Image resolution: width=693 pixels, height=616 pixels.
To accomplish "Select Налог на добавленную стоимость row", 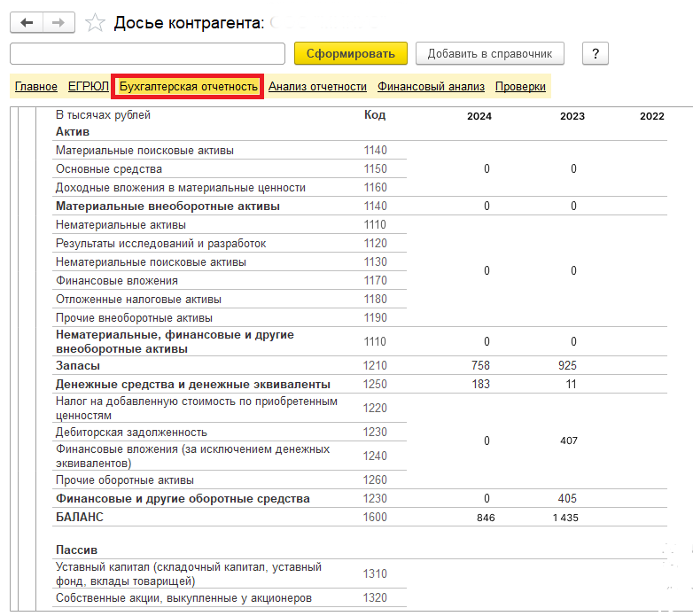I will pos(196,408).
